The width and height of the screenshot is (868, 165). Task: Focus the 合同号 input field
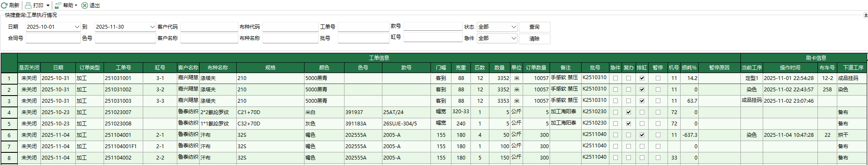coord(53,38)
